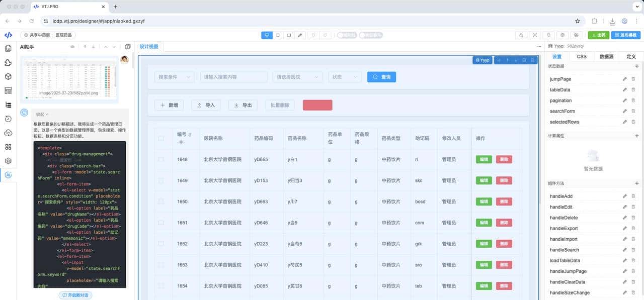Open the settings gear in left sidebar
Viewport: 644px width, 300px height.
click(8, 161)
